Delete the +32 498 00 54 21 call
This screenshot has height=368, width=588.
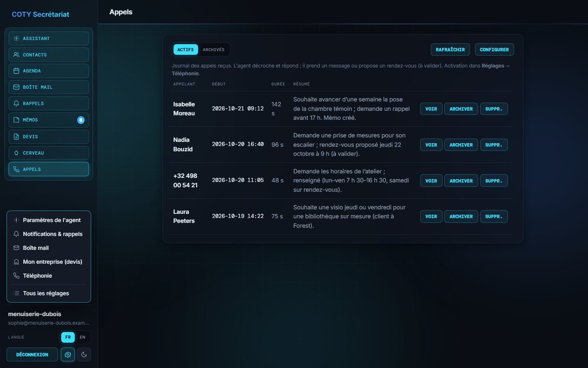pos(494,181)
